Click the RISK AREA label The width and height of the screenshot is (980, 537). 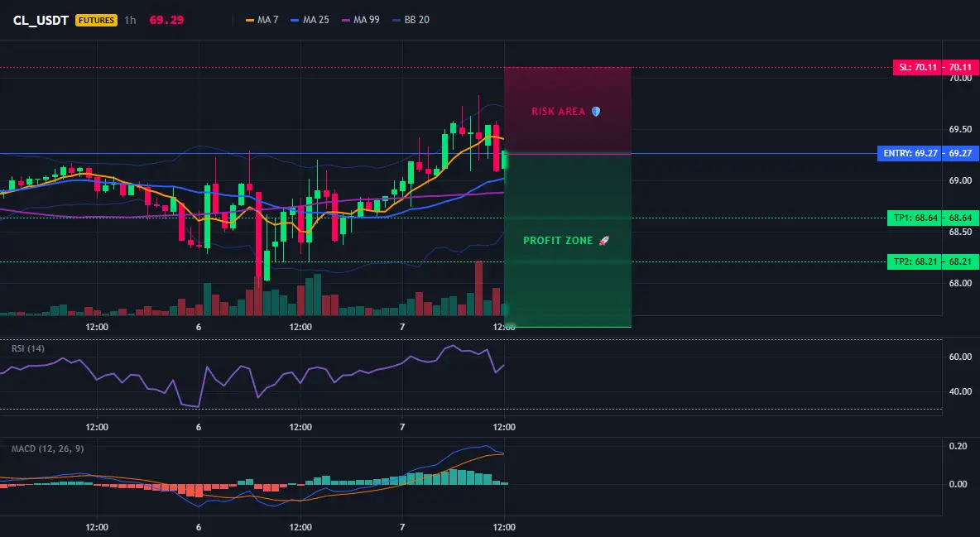tap(558, 111)
